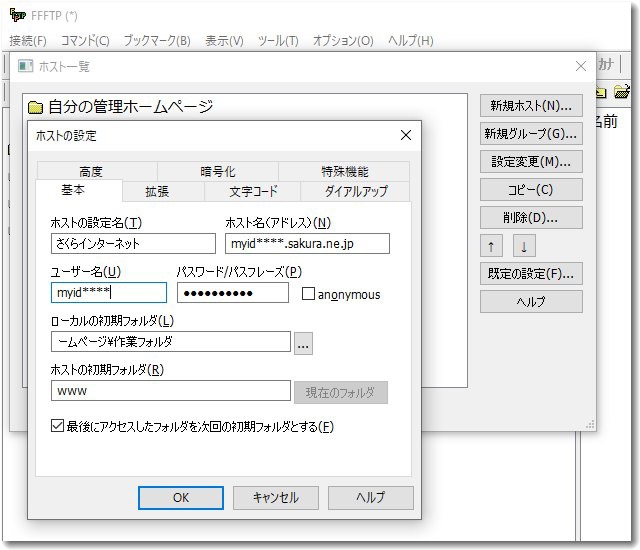Open the 高度 tab

pos(91,172)
